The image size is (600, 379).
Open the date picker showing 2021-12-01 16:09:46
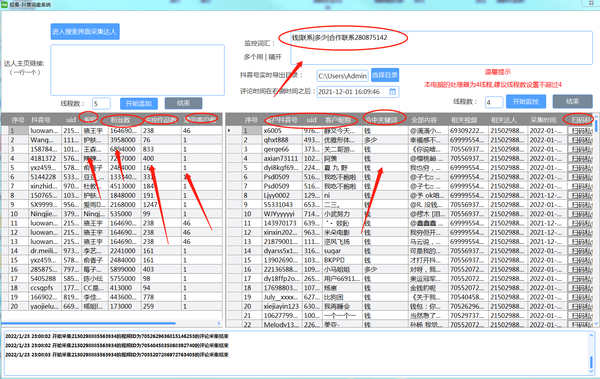tap(358, 92)
